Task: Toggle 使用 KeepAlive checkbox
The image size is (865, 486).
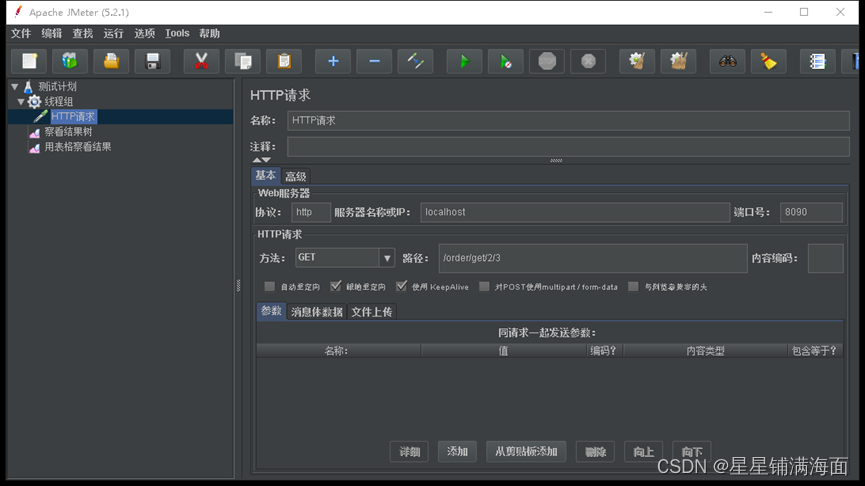Action: coord(401,286)
